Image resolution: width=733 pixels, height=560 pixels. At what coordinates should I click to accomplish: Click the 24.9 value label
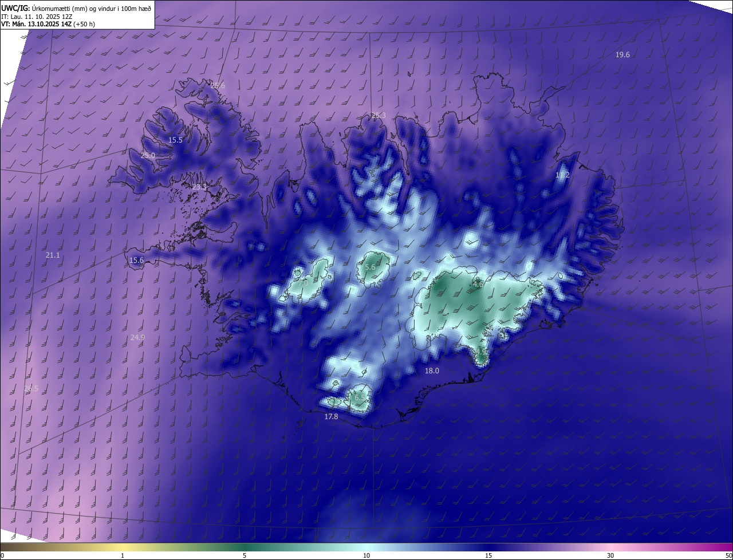click(x=137, y=338)
